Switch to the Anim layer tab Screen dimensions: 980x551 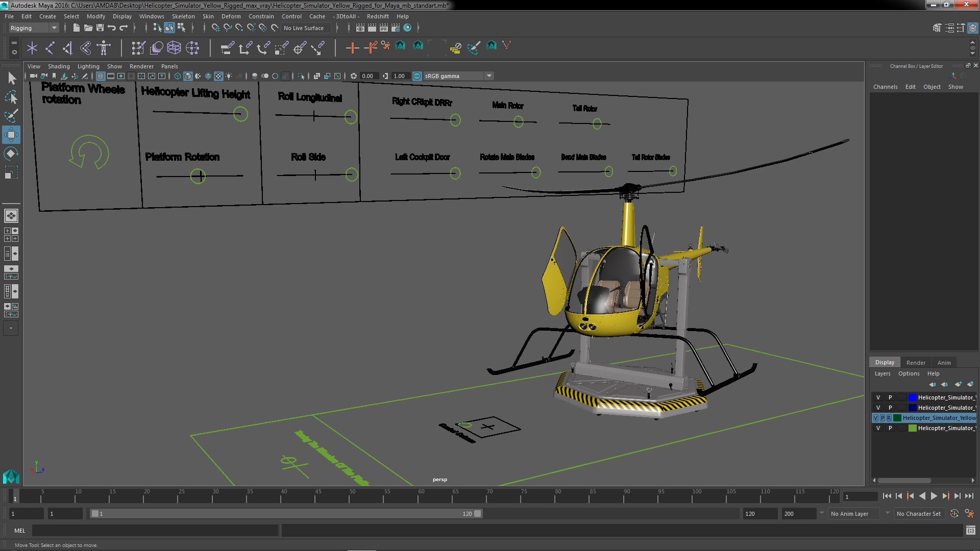click(944, 362)
